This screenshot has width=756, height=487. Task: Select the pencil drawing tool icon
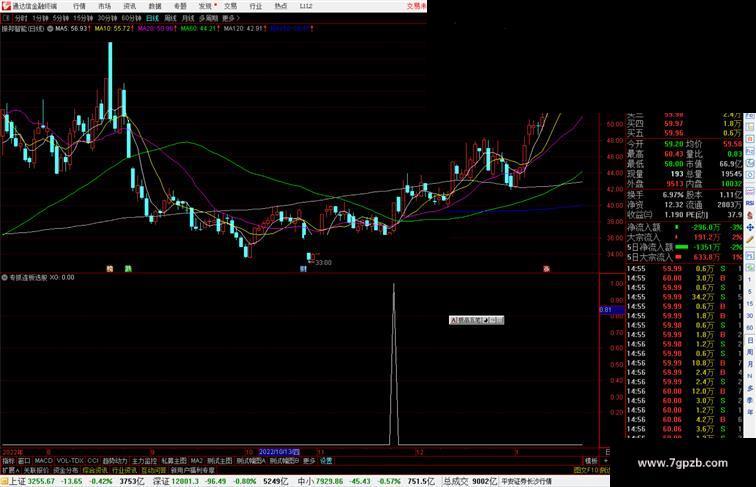click(x=750, y=240)
